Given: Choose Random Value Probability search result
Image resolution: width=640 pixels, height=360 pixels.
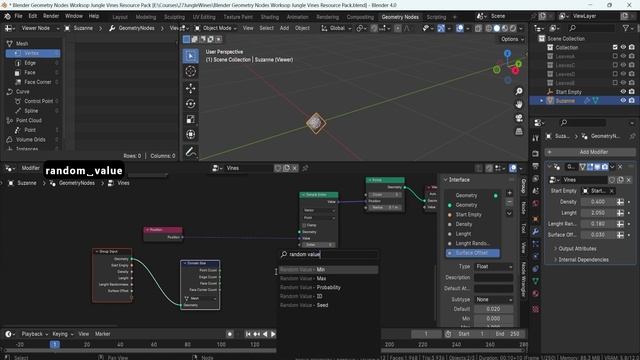Looking at the screenshot, I should point(329,287).
